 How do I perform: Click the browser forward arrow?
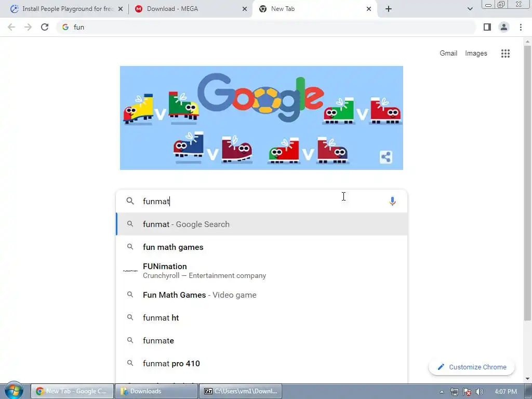(28, 27)
